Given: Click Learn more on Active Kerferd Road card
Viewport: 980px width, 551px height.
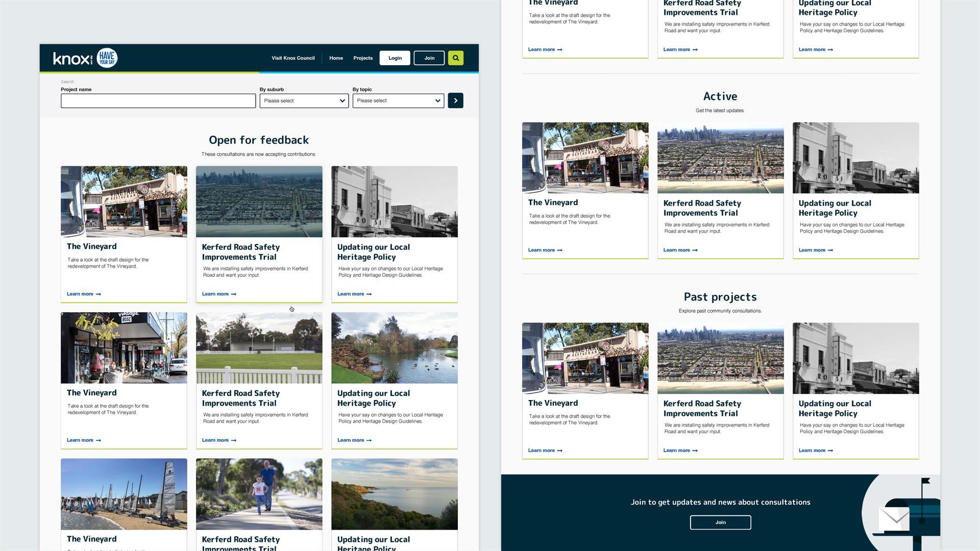Looking at the screenshot, I should [676, 250].
